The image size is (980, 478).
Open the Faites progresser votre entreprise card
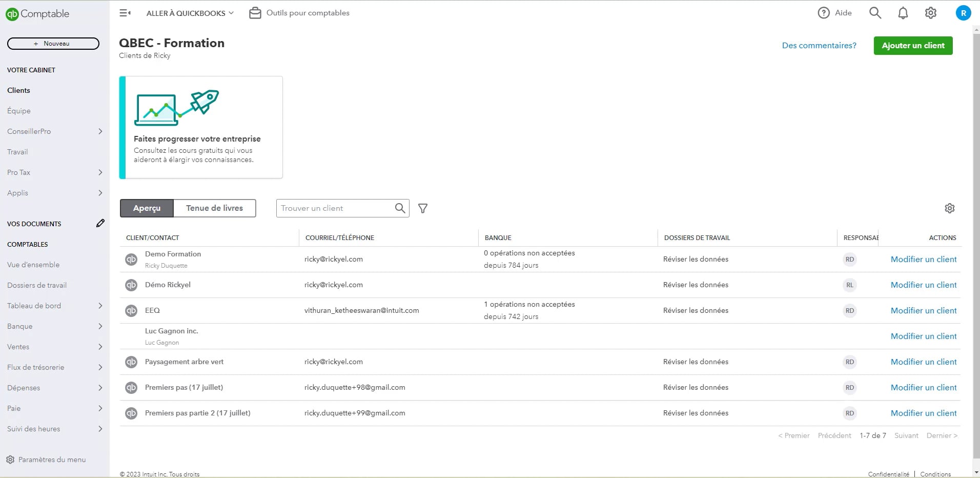201,127
